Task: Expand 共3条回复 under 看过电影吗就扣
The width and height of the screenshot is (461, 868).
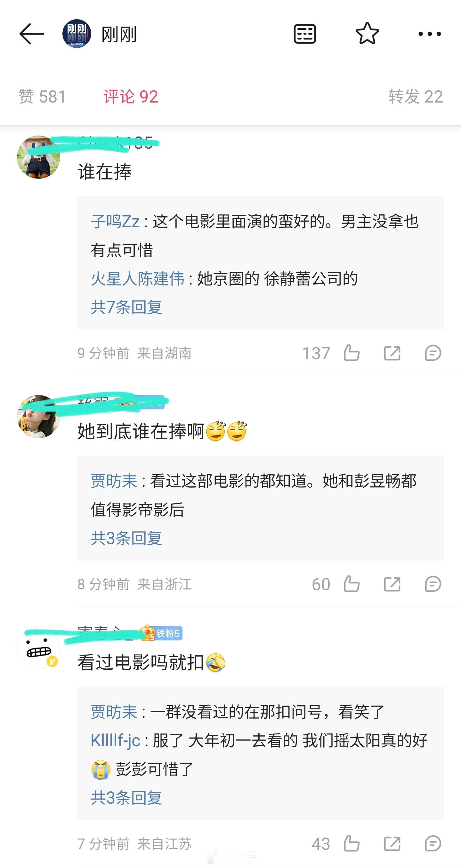Action: (x=126, y=798)
